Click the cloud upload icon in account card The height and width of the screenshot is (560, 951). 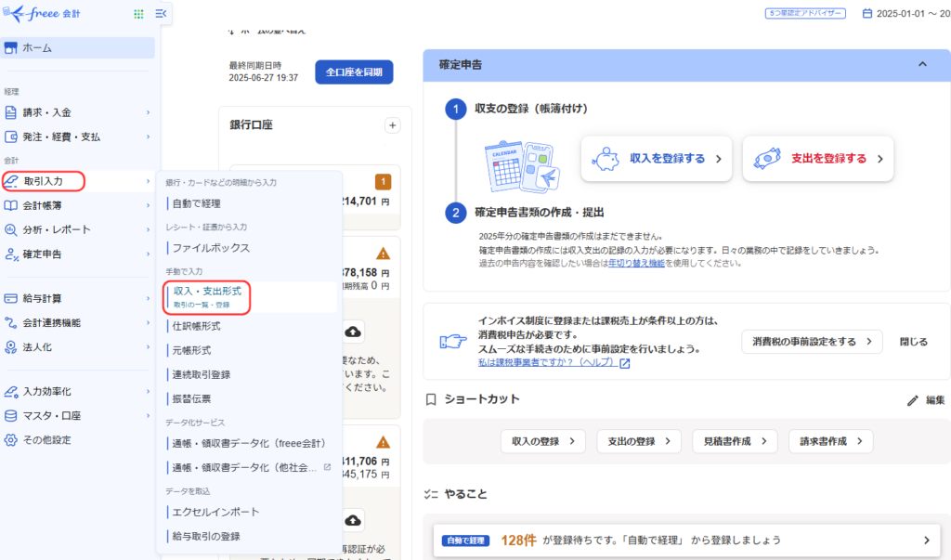(x=353, y=332)
